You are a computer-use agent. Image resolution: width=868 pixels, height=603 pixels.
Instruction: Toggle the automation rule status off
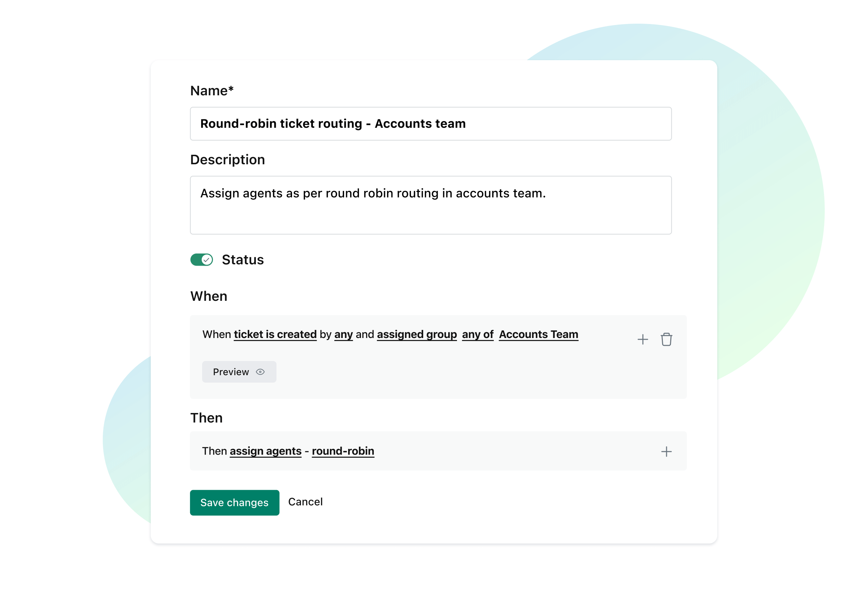click(x=201, y=259)
